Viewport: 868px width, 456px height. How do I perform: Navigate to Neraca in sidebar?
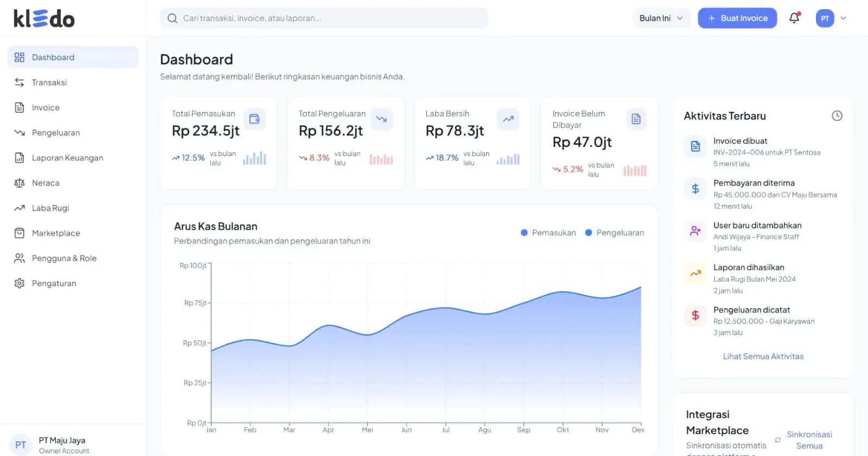tap(73, 183)
